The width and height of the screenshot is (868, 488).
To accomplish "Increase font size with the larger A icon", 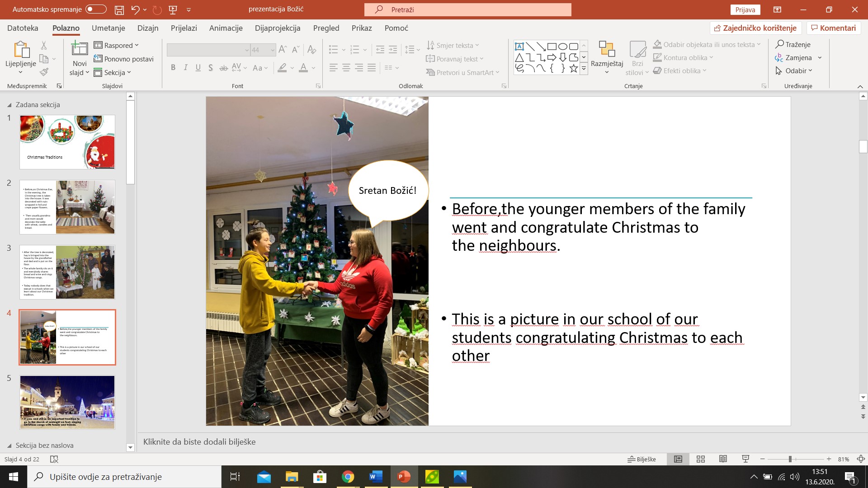I will pyautogui.click(x=283, y=49).
